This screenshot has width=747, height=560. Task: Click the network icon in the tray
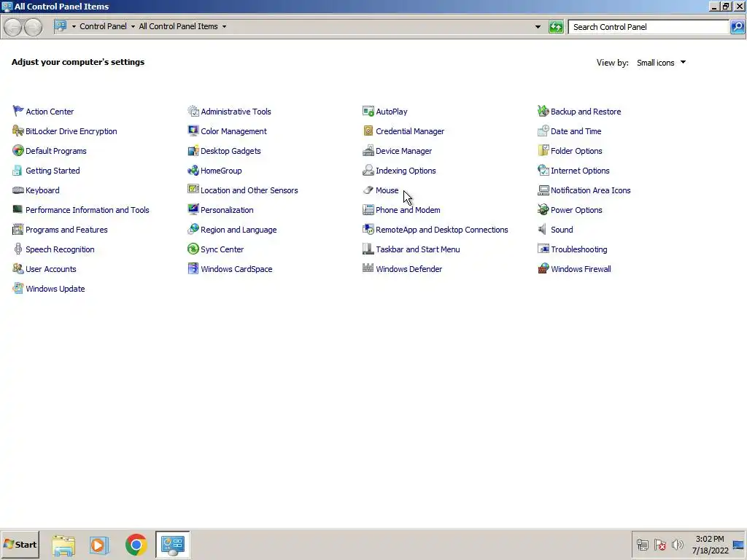(642, 544)
